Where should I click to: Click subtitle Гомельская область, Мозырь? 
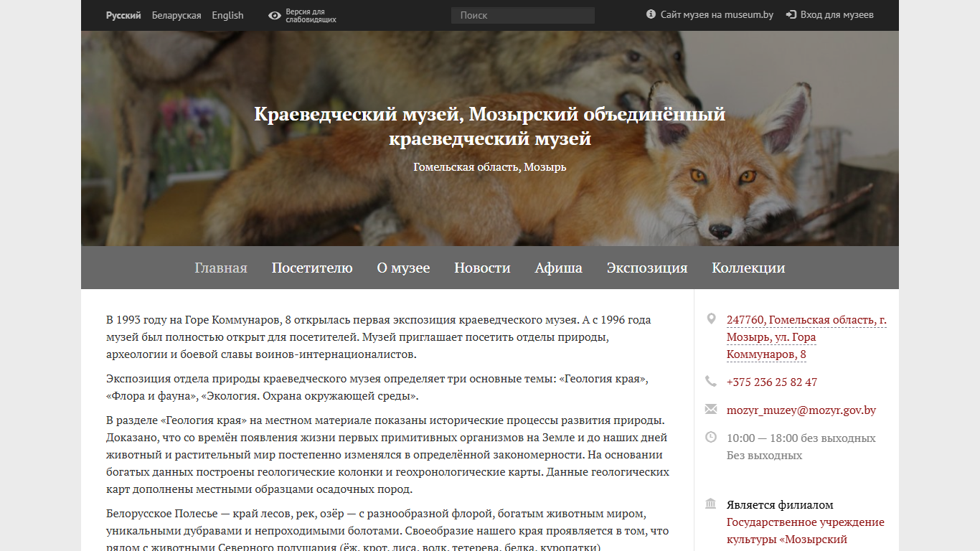pyautogui.click(x=490, y=167)
